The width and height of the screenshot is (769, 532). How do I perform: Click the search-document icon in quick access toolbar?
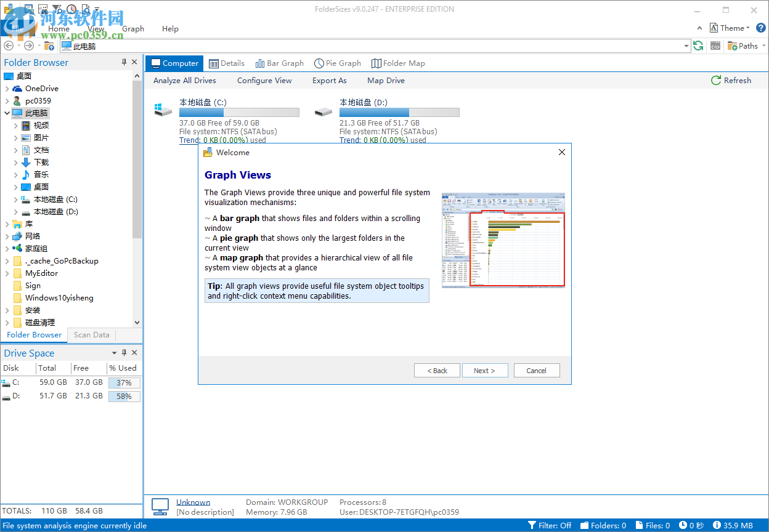pos(85,8)
